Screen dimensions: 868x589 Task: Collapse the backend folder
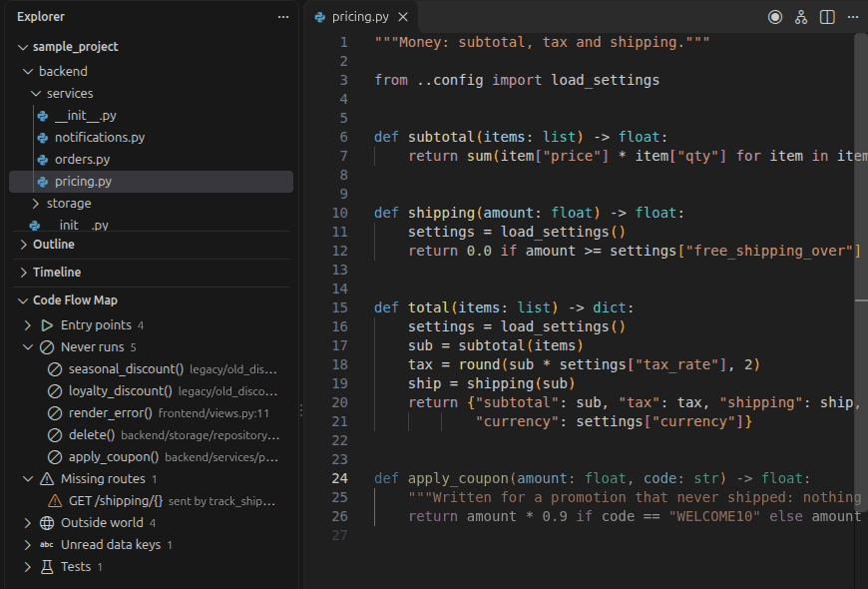[x=28, y=72]
